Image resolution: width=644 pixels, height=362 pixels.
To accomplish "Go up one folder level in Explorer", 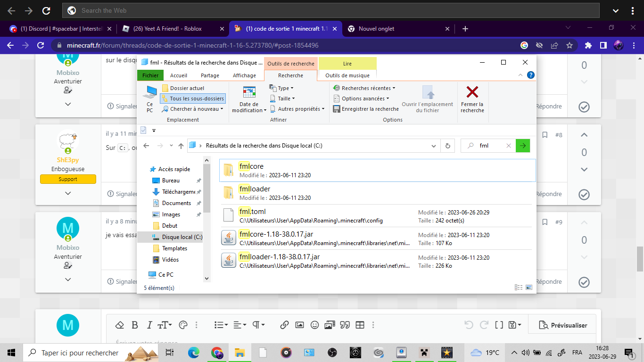I will point(181,146).
